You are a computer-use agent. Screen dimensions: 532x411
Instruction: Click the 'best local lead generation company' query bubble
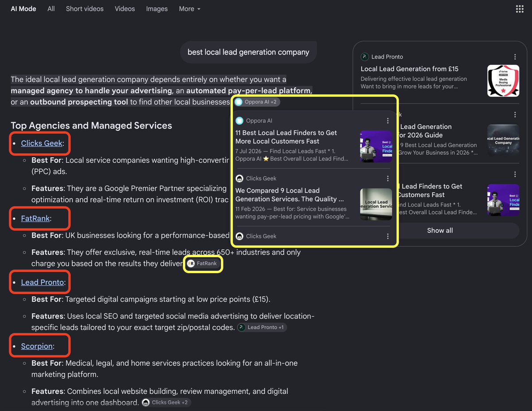click(x=248, y=52)
